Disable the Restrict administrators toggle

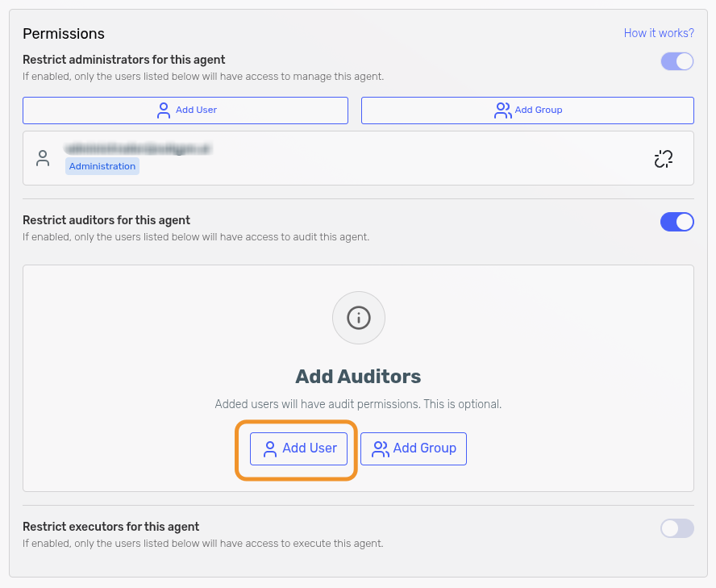676,61
